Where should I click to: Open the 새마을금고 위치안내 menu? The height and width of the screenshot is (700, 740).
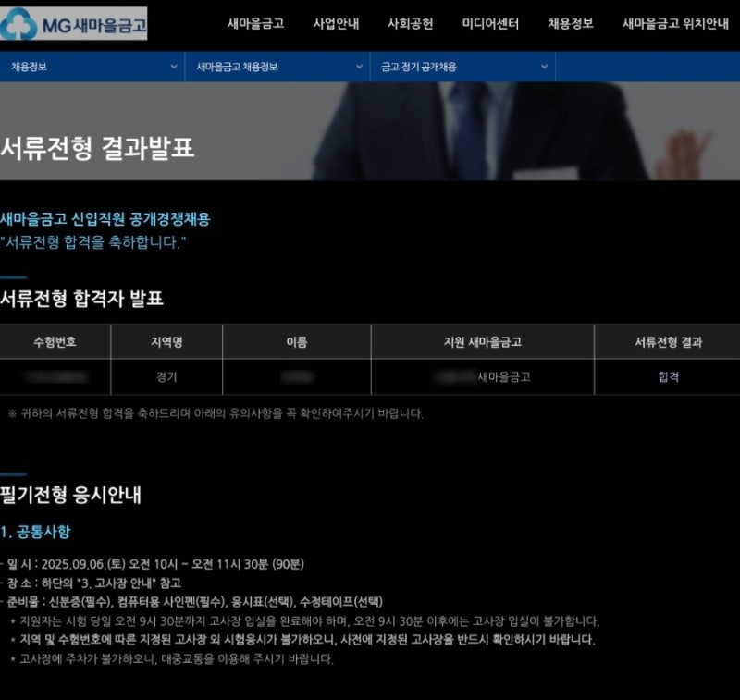tap(675, 24)
